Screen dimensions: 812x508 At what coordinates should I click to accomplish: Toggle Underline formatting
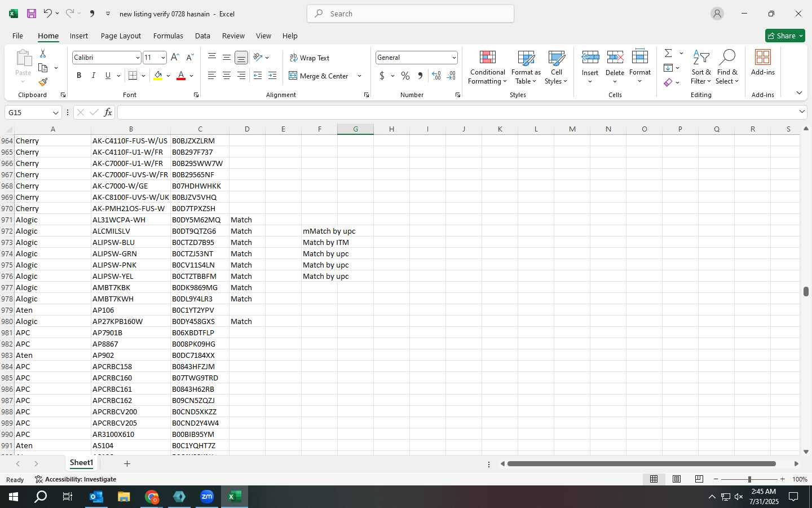tap(108, 76)
